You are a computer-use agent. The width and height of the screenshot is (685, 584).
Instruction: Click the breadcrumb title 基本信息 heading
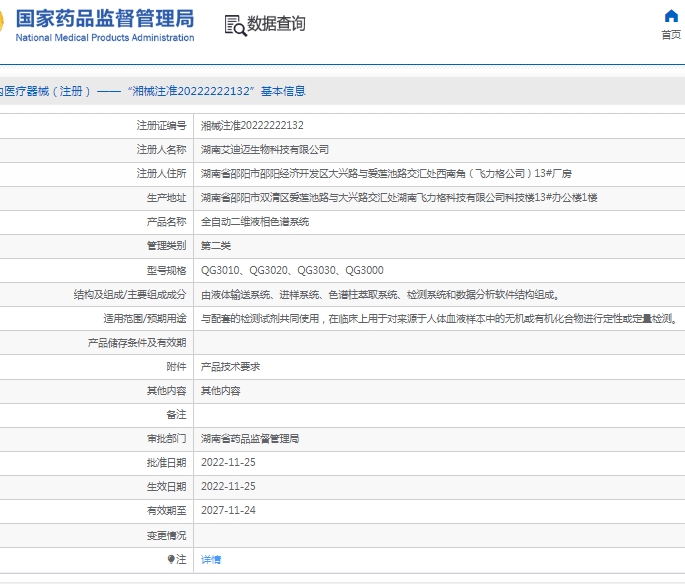coord(283,91)
